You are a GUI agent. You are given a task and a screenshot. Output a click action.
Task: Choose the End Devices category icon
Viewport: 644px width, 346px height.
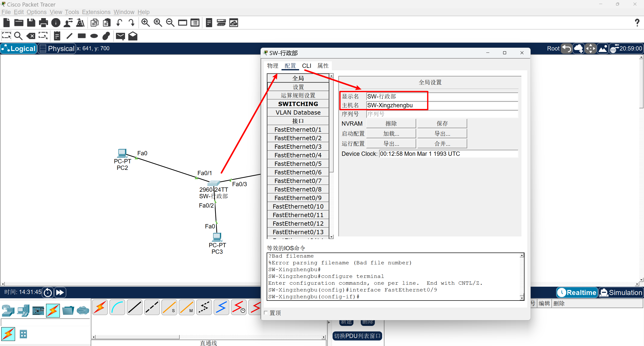click(23, 311)
